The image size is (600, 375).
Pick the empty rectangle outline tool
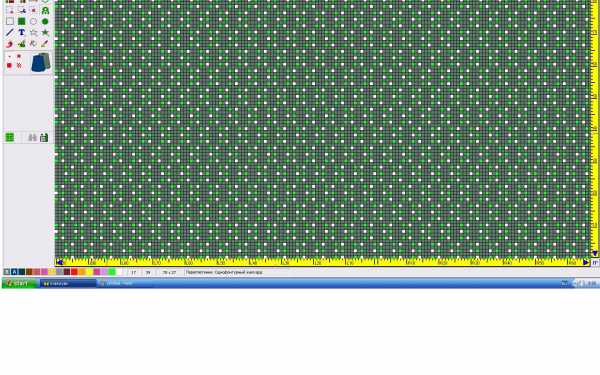pyautogui.click(x=10, y=21)
